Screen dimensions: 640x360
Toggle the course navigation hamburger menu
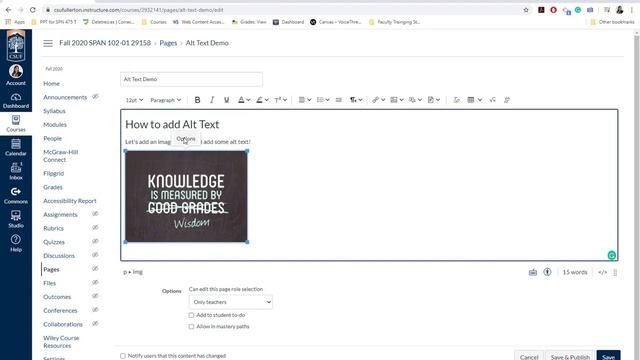pos(48,43)
